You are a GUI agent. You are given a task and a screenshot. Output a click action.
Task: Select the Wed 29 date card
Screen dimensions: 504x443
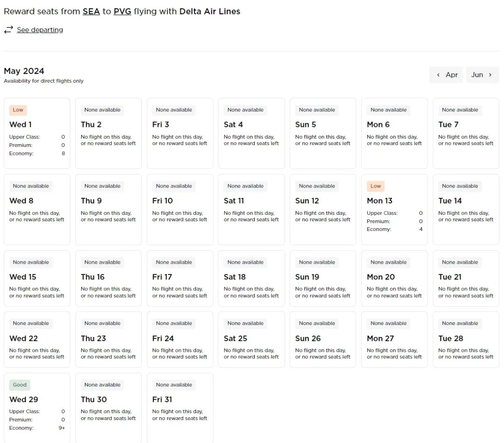tap(37, 408)
